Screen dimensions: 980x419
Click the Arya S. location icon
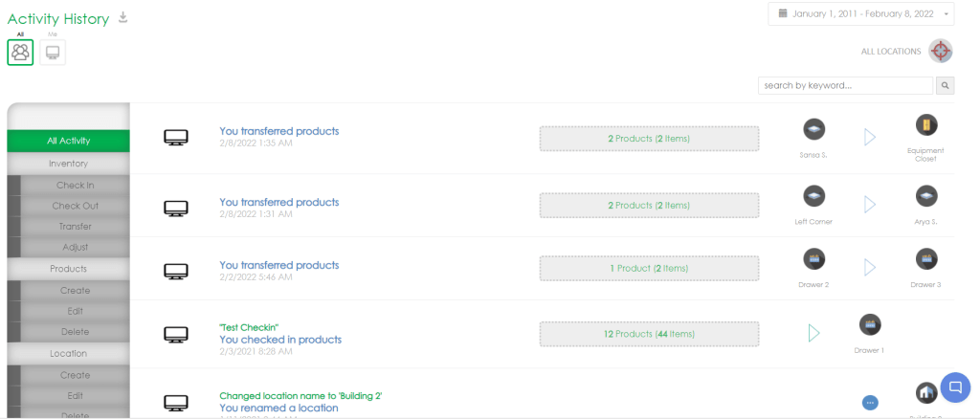tap(926, 196)
